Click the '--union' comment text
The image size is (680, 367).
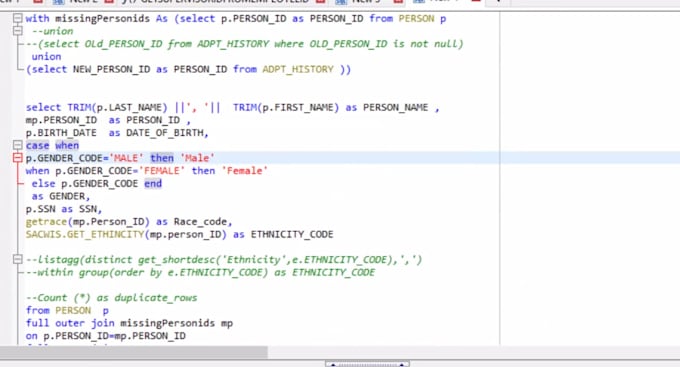pos(52,31)
